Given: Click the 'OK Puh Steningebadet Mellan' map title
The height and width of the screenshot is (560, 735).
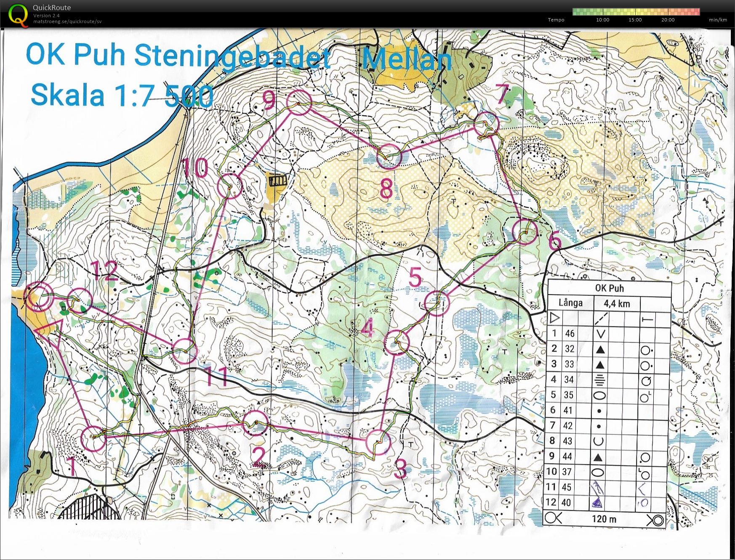Looking at the screenshot, I should pyautogui.click(x=238, y=57).
